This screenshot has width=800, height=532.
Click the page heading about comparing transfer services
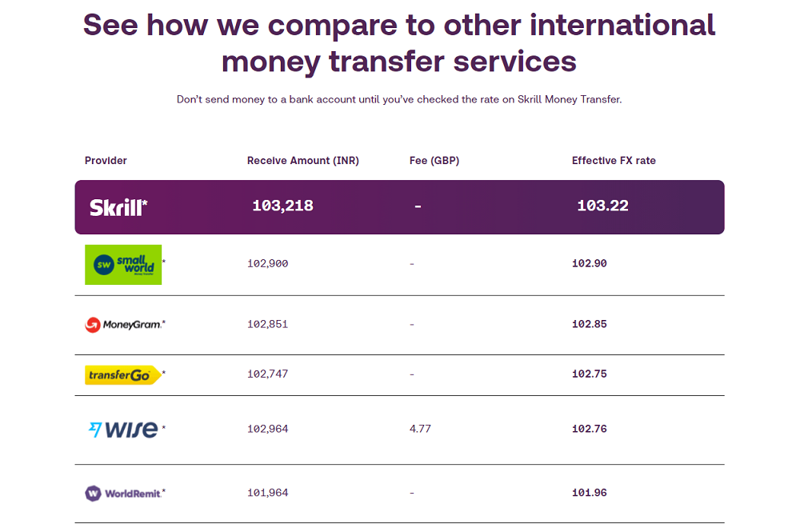tap(399, 43)
